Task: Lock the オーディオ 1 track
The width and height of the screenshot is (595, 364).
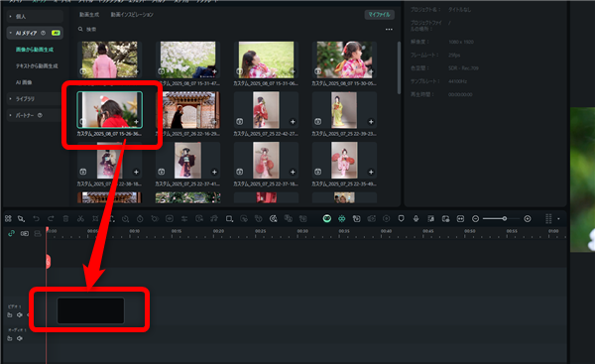Action: 10,338
